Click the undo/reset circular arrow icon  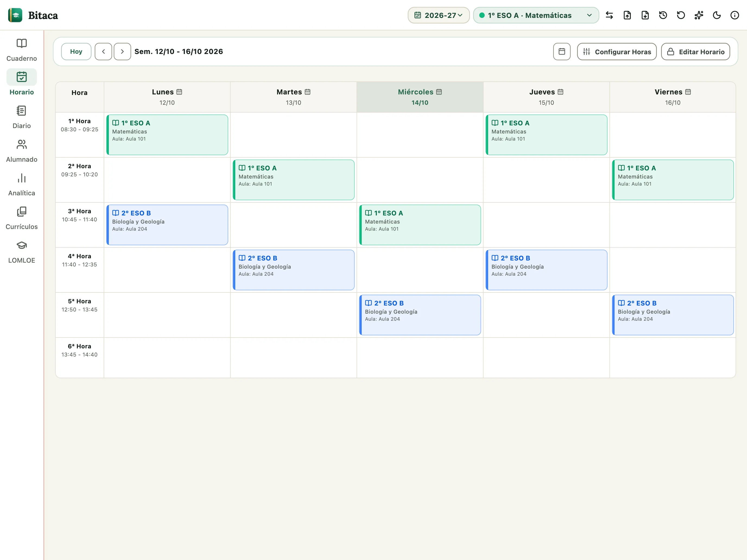pos(681,15)
